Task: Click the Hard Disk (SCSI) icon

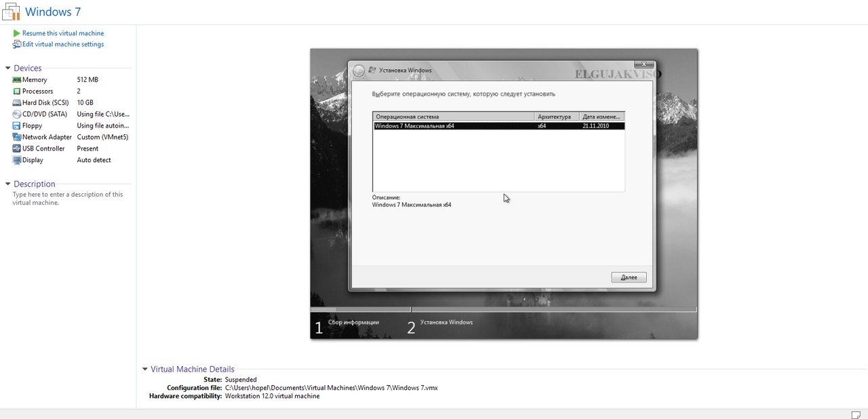Action: tap(17, 103)
